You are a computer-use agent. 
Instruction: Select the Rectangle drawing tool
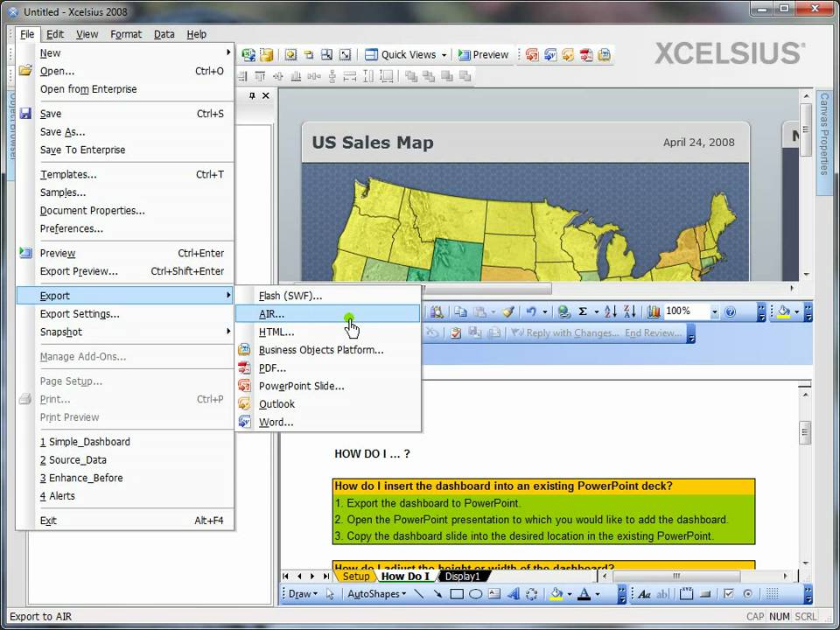(x=457, y=593)
